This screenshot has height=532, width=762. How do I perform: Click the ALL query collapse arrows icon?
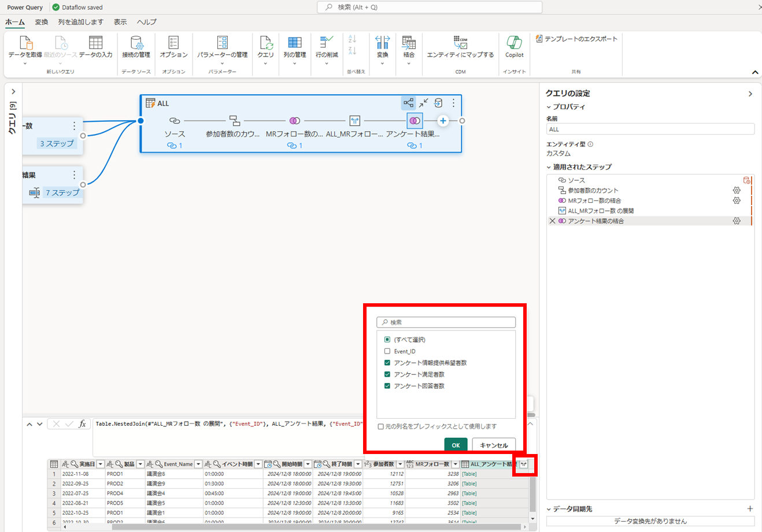tap(424, 103)
